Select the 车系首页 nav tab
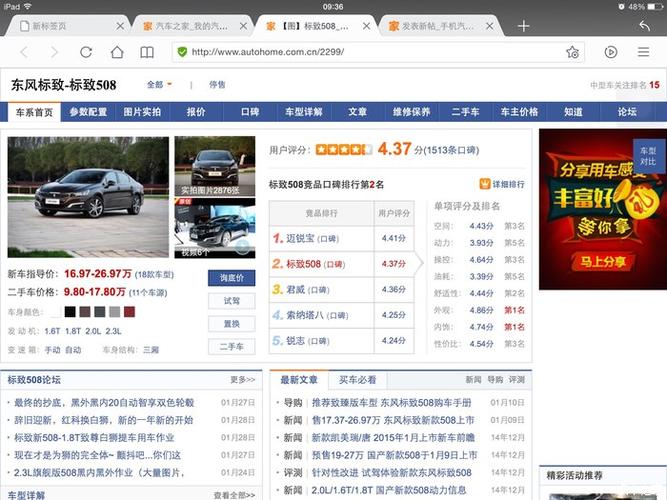 34,112
